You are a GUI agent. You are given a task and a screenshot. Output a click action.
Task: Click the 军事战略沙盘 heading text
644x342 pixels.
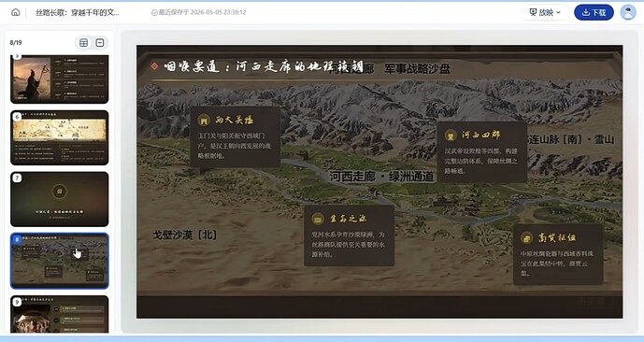417,69
